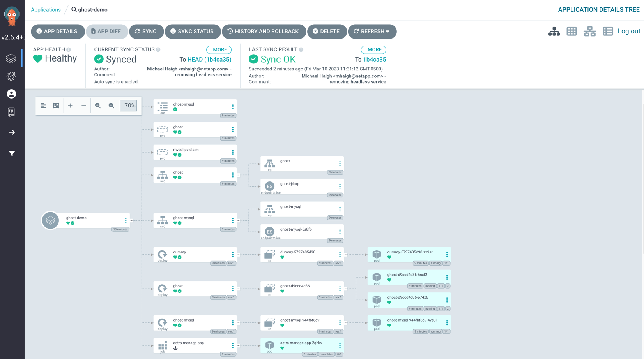Screen dimensions: 644x359
Task: Click the Settings gear in the sidebar
Action: [11, 76]
